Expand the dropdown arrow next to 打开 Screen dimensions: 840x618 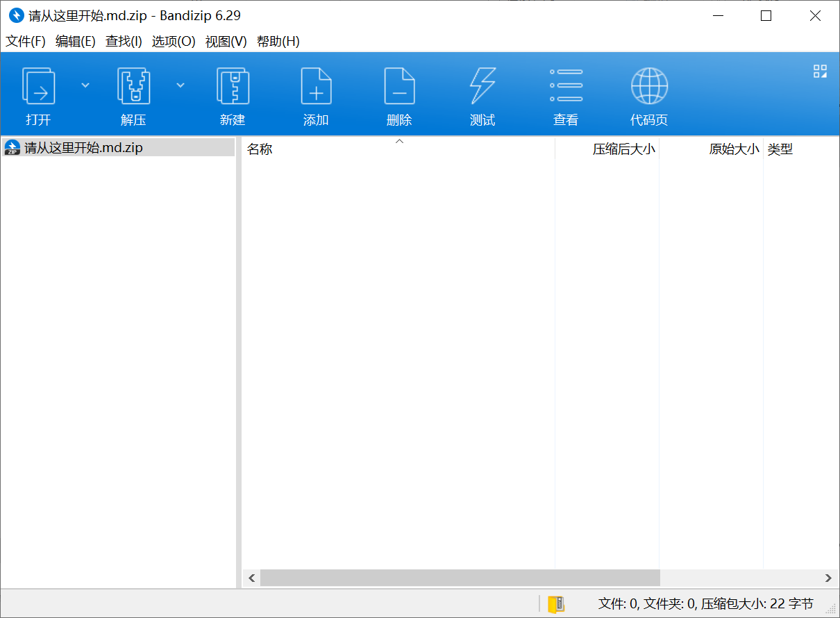click(x=85, y=85)
